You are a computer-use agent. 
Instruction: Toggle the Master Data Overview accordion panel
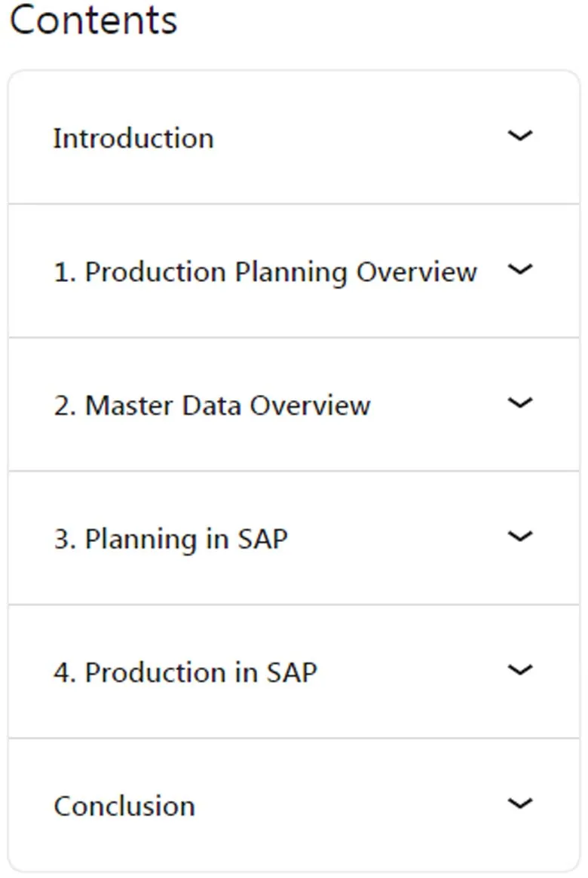pyautogui.click(x=294, y=404)
